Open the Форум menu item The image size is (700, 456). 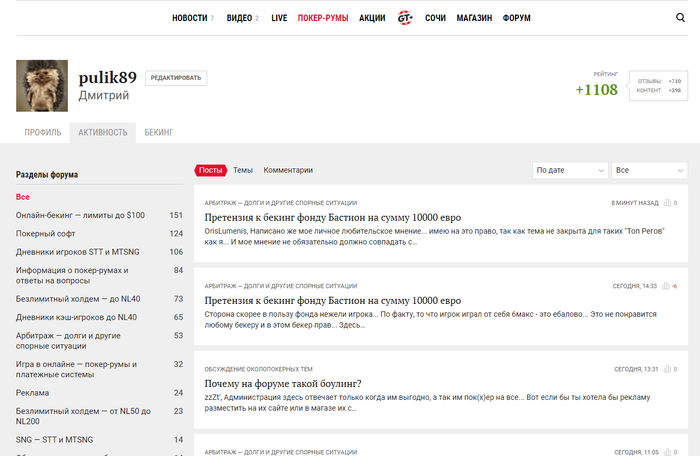(517, 18)
